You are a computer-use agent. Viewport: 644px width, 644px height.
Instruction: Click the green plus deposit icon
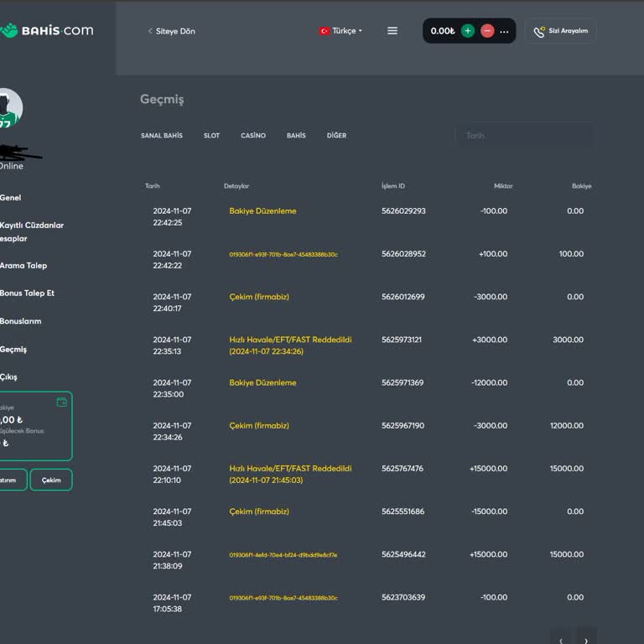(x=468, y=31)
